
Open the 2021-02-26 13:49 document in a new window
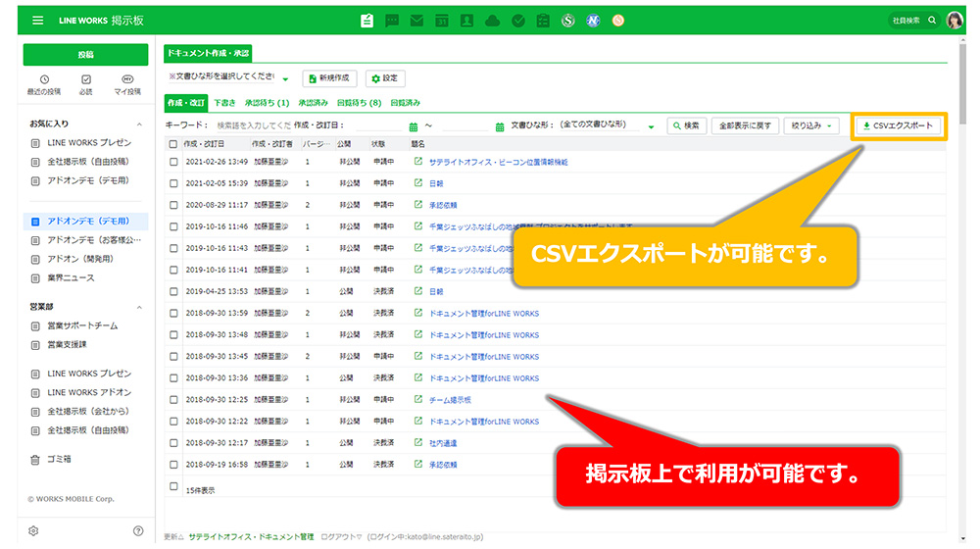[x=418, y=162]
